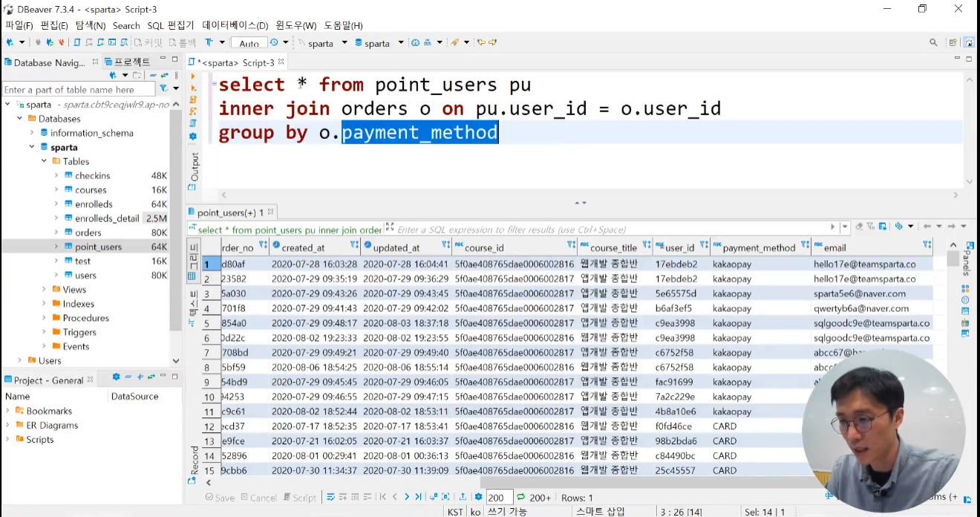Image resolution: width=980 pixels, height=517 pixels.
Task: Click the Project panel plus icon
Action: pyautogui.click(x=140, y=377)
